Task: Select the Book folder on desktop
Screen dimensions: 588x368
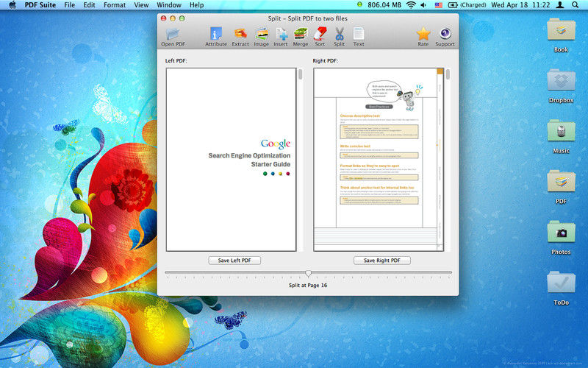Action: click(561, 35)
